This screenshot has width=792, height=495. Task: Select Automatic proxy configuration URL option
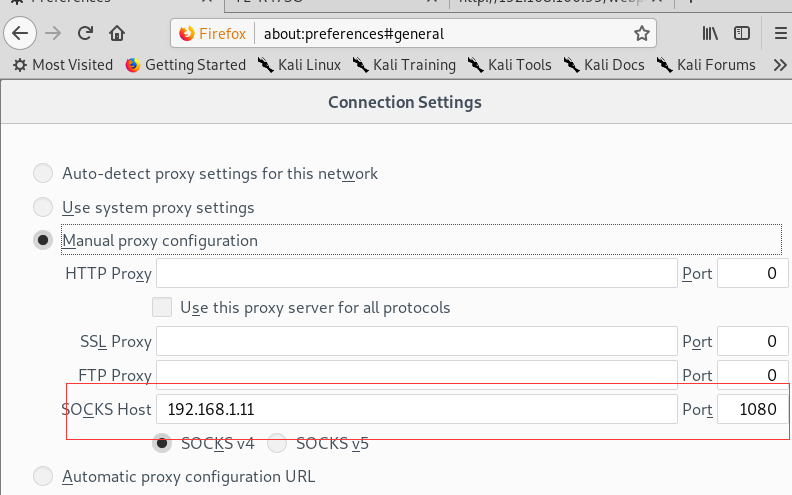[x=43, y=476]
